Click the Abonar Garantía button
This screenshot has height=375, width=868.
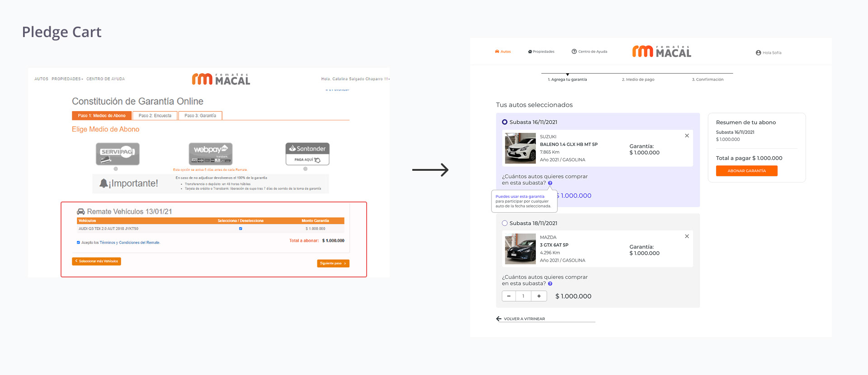pos(746,171)
